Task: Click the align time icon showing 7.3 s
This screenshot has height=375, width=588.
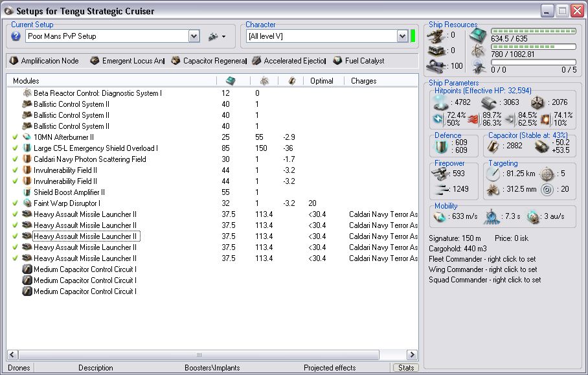Action: [x=492, y=216]
